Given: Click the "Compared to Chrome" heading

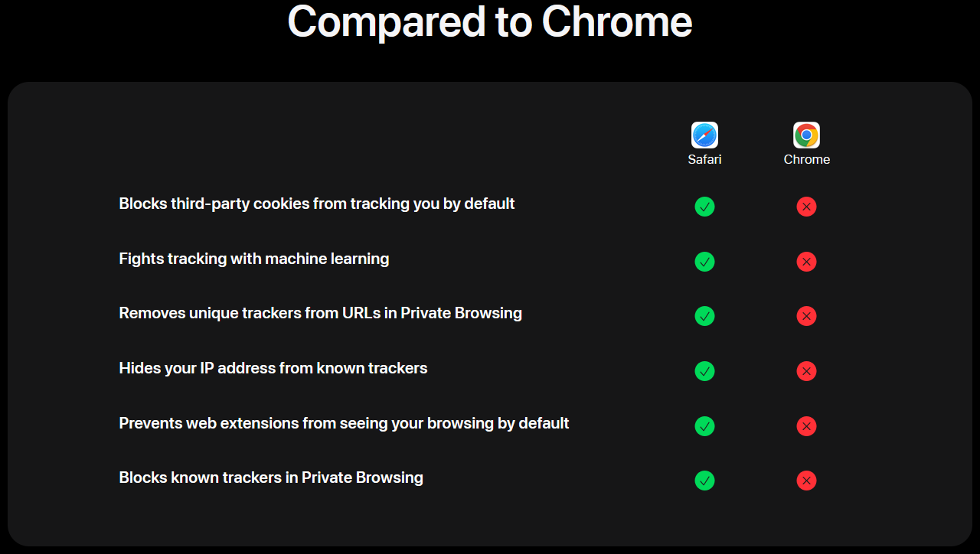Looking at the screenshot, I should point(490,21).
